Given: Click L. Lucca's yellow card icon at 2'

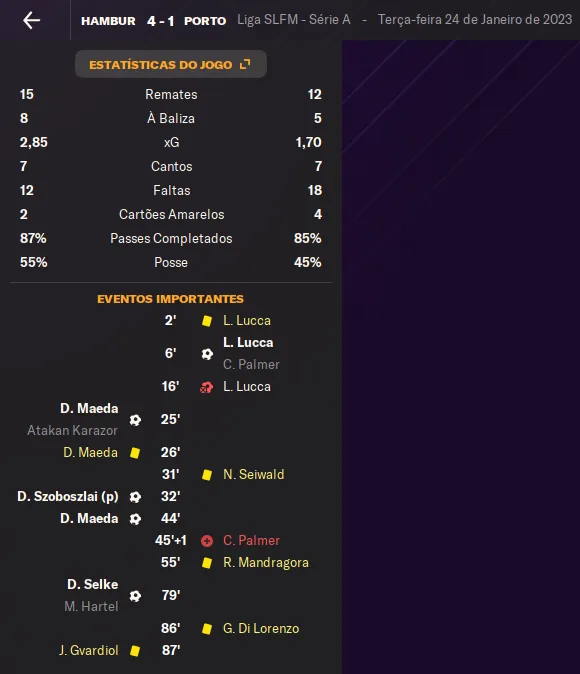Looking at the screenshot, I should 207,321.
